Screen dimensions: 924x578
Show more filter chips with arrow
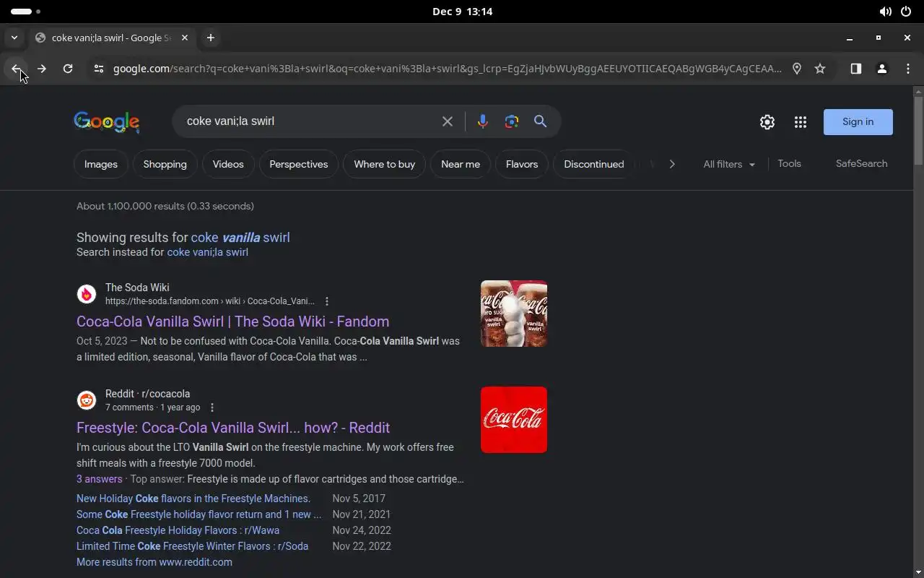tap(672, 164)
